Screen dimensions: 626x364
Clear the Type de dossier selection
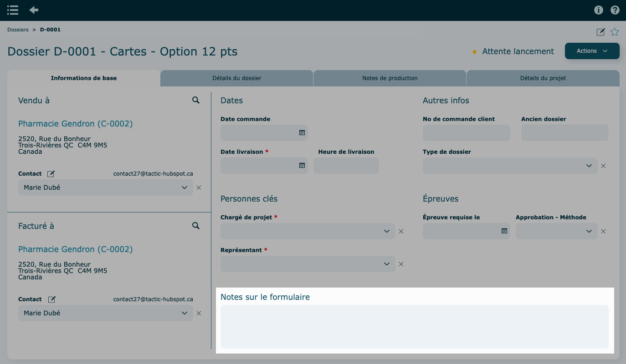(x=603, y=166)
